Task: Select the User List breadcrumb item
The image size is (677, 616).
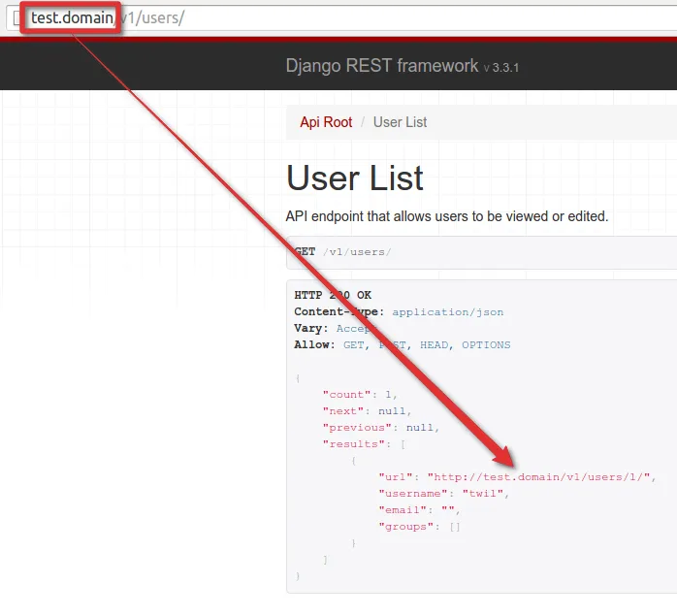Action: pos(400,122)
